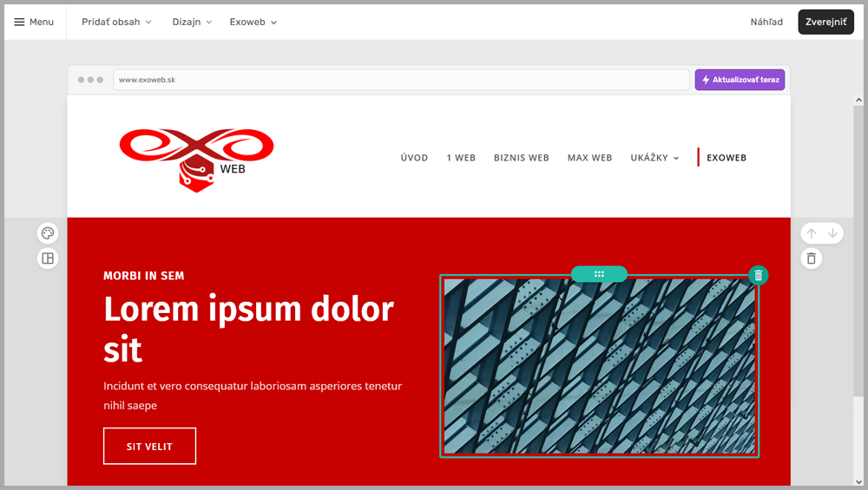
Task: Click the Náhľad preview link
Action: coord(766,23)
